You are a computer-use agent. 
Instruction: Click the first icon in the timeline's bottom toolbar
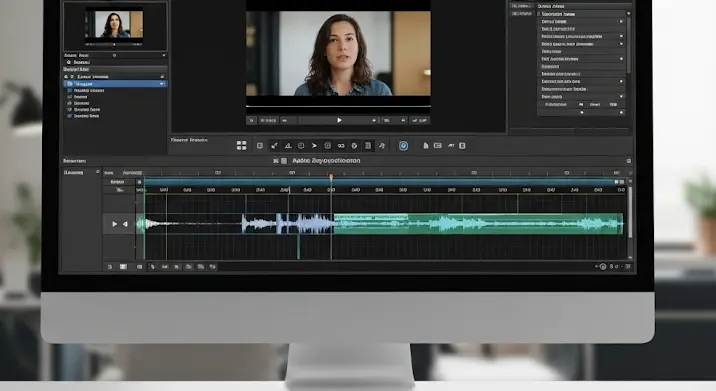tap(110, 267)
